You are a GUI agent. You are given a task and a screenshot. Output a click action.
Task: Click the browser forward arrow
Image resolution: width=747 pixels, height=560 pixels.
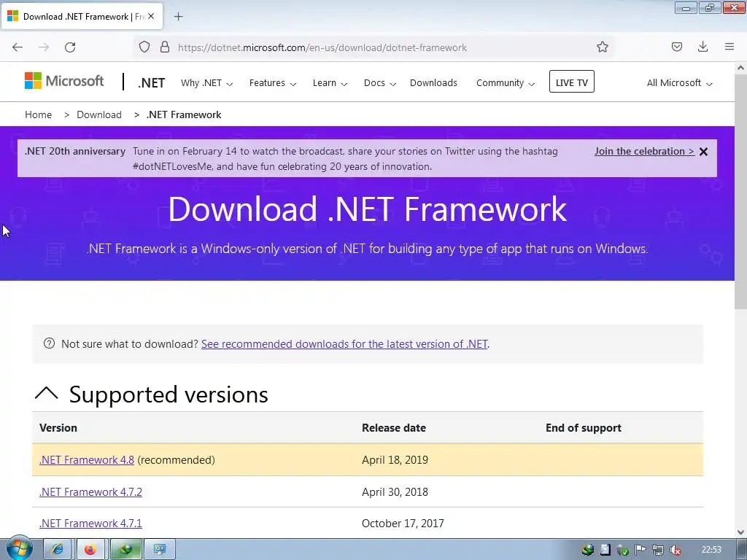tap(44, 47)
